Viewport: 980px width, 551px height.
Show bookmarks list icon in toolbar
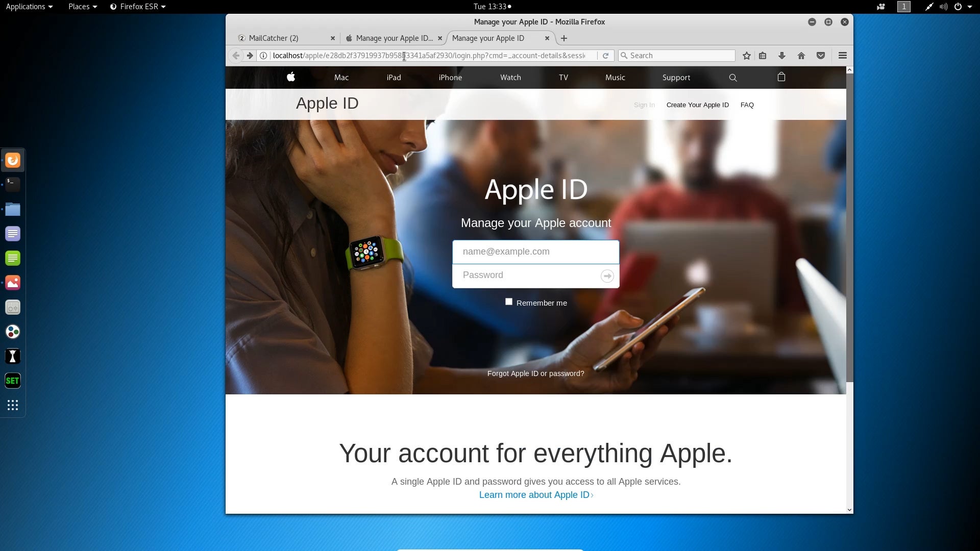tap(763, 56)
